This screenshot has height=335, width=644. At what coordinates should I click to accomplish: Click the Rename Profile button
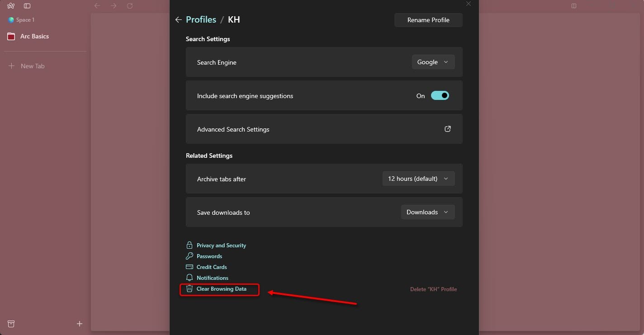[x=428, y=20]
